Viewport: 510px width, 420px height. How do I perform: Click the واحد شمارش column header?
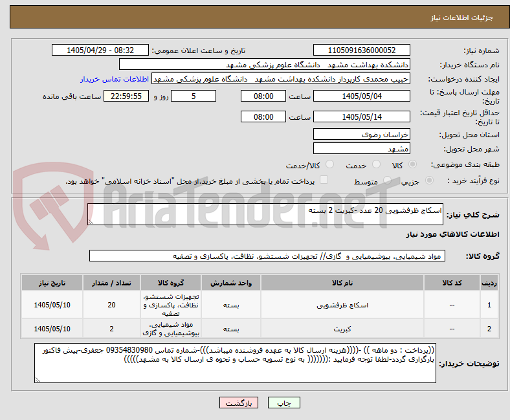click(231, 283)
